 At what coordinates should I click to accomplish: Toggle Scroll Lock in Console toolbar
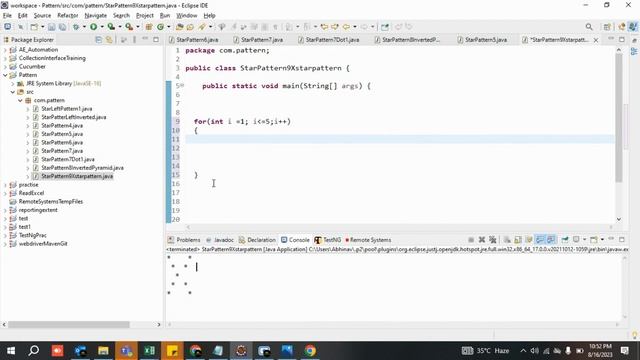pos(518,240)
